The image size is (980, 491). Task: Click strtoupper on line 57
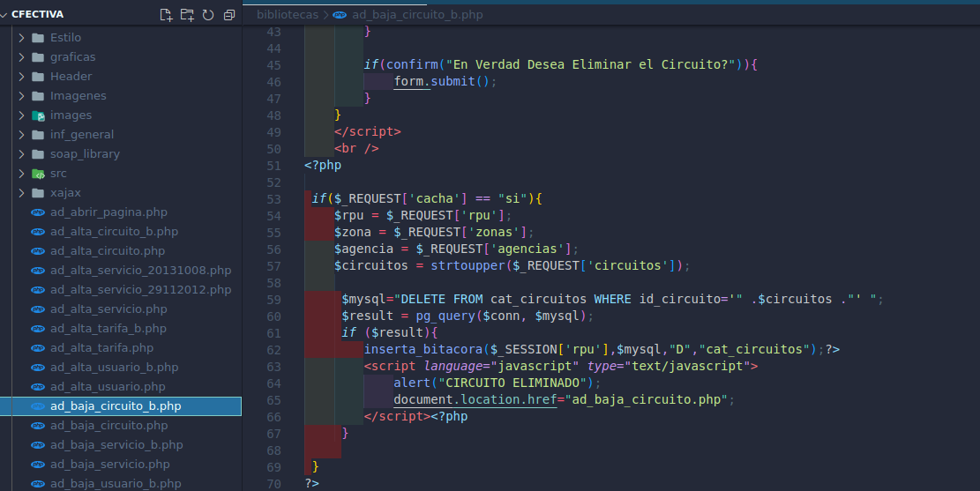coord(468,265)
